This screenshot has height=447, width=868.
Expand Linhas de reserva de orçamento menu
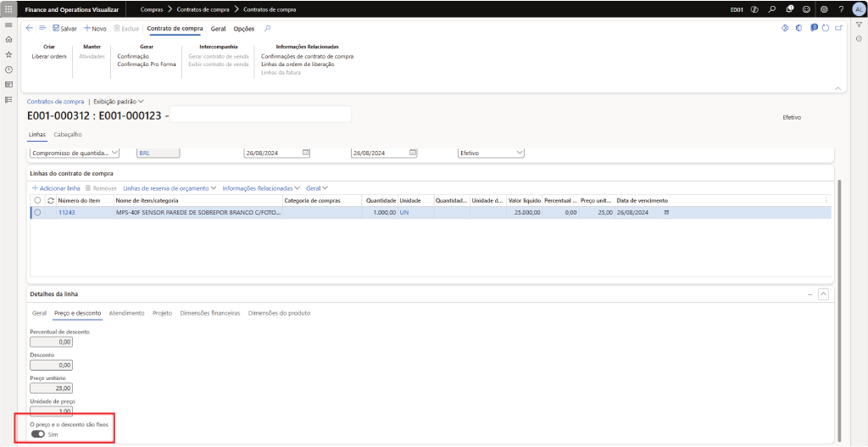pos(170,187)
